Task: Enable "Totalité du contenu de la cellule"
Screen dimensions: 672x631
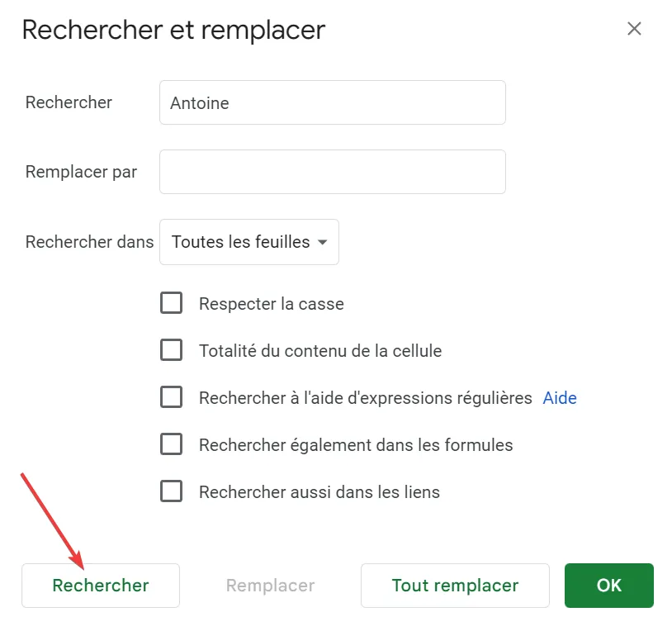Action: [x=171, y=350]
